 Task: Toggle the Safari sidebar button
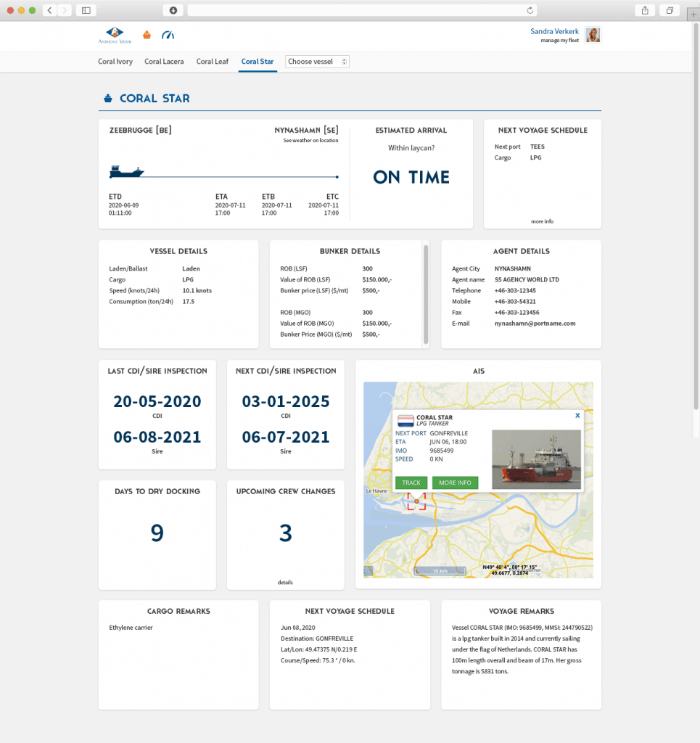[x=86, y=10]
